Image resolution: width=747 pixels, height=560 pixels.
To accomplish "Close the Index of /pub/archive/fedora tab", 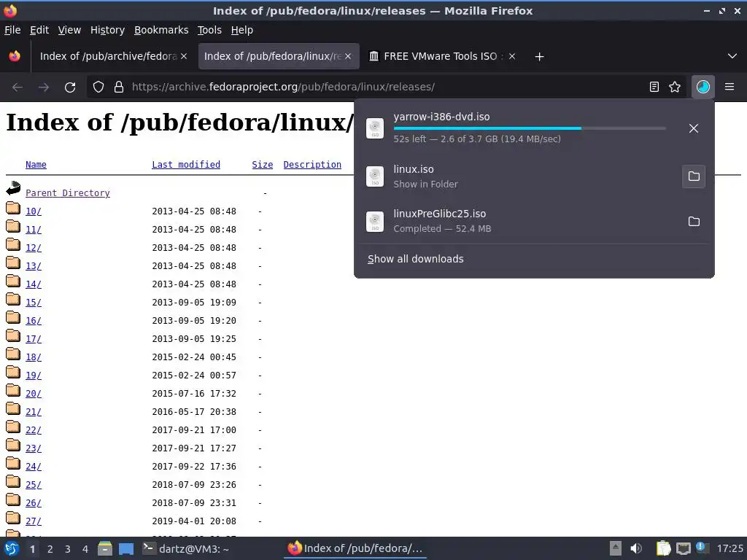I will (184, 56).
